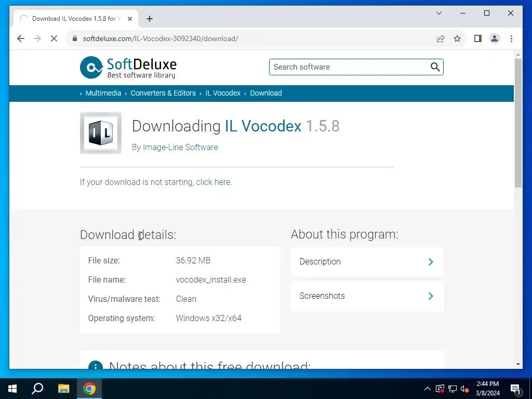The image size is (532, 399).
Task: Click the padlock site info icon
Action: click(75, 38)
